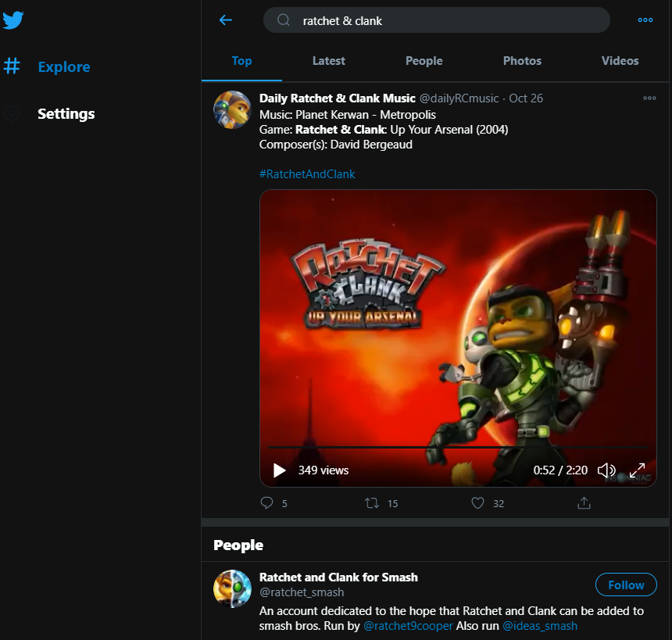Viewport: 672px width, 640px height.
Task: Play the Up Your Arsenal video
Action: point(279,470)
